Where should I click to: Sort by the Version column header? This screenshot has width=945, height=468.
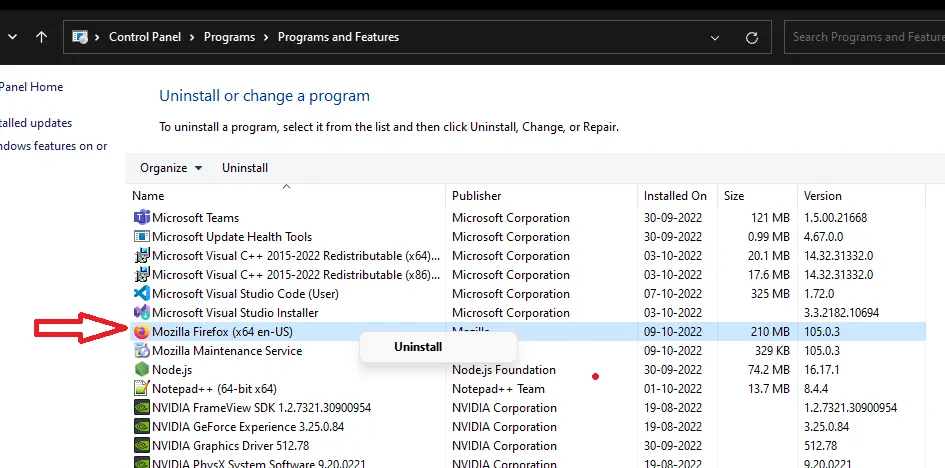(x=823, y=196)
